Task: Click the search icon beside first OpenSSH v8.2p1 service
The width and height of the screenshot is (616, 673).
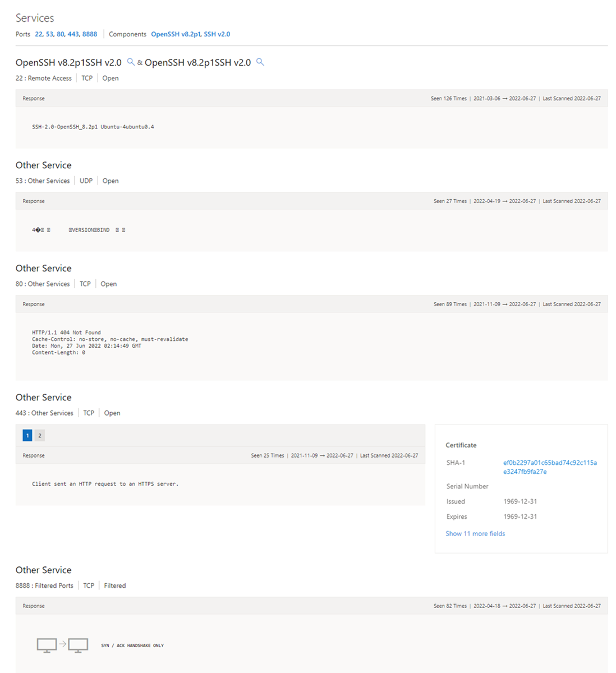Action: [x=131, y=62]
